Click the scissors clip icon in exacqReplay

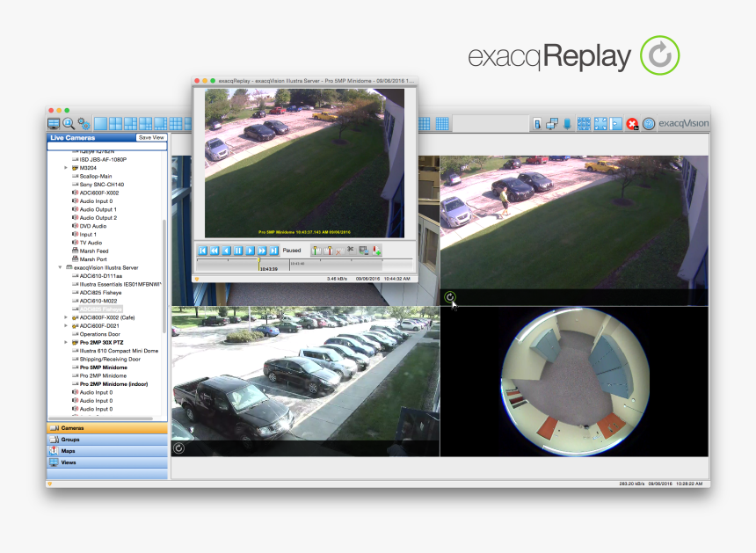point(351,250)
